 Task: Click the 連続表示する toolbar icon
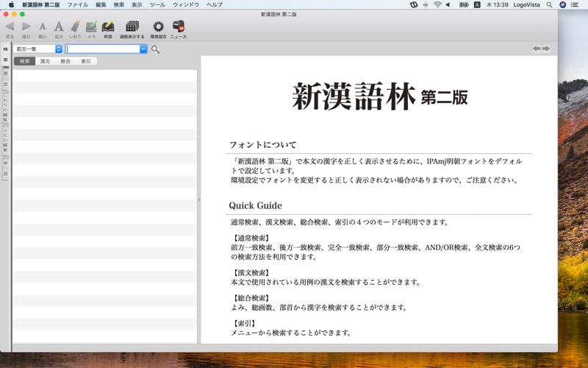point(132,27)
